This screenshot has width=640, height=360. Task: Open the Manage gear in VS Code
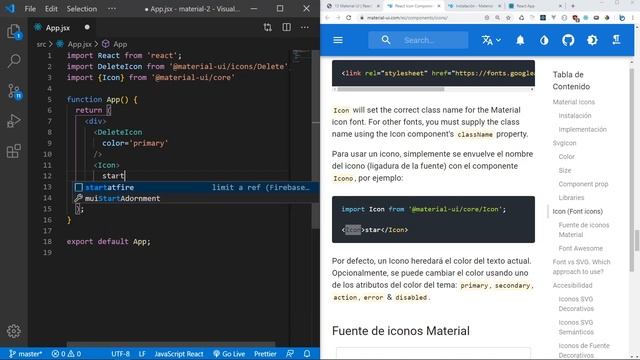point(14,331)
